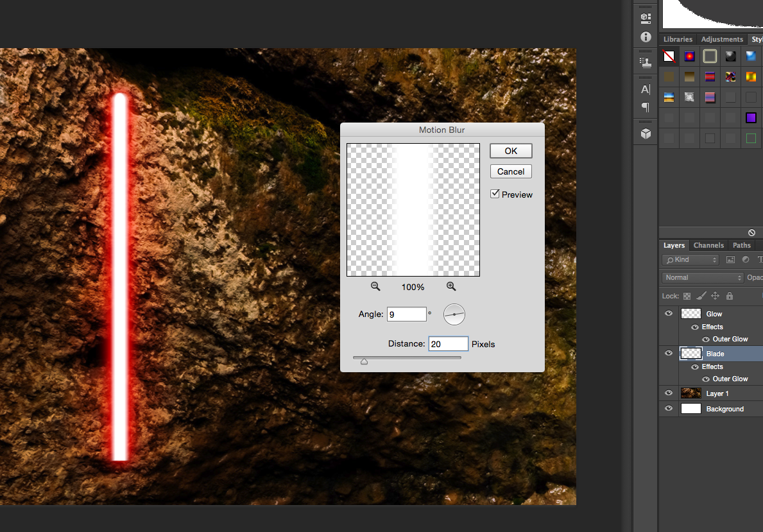Open the Info panel icon
This screenshot has height=532, width=763.
point(645,37)
